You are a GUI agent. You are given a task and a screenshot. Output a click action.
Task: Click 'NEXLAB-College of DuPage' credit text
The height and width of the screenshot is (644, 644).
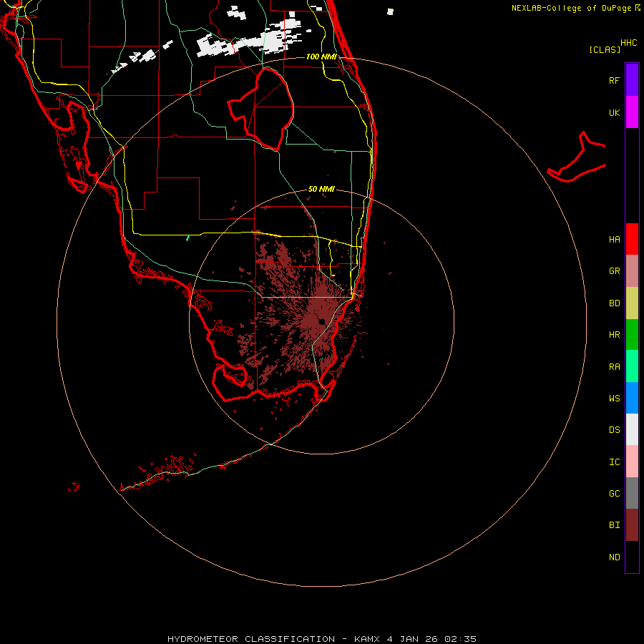571,8
